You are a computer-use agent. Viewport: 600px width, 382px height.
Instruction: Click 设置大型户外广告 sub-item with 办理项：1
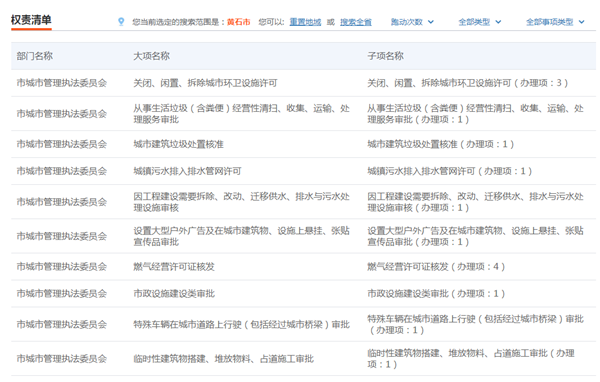click(x=475, y=236)
